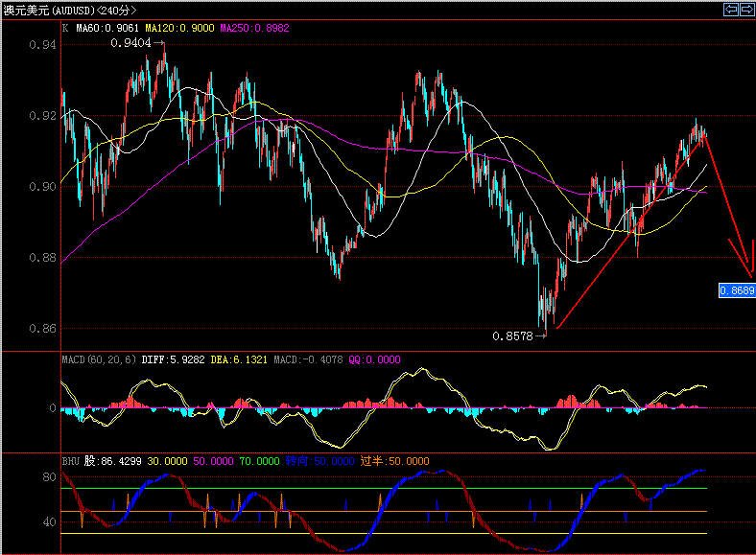The image size is (756, 555).
Task: Click the MACD panel 0 axis label
Action: [x=53, y=408]
